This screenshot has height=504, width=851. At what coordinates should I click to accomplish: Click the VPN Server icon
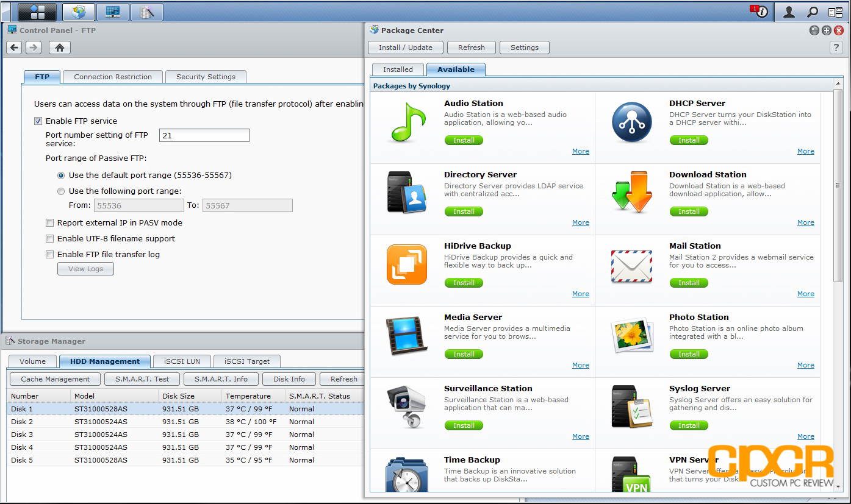tap(632, 474)
